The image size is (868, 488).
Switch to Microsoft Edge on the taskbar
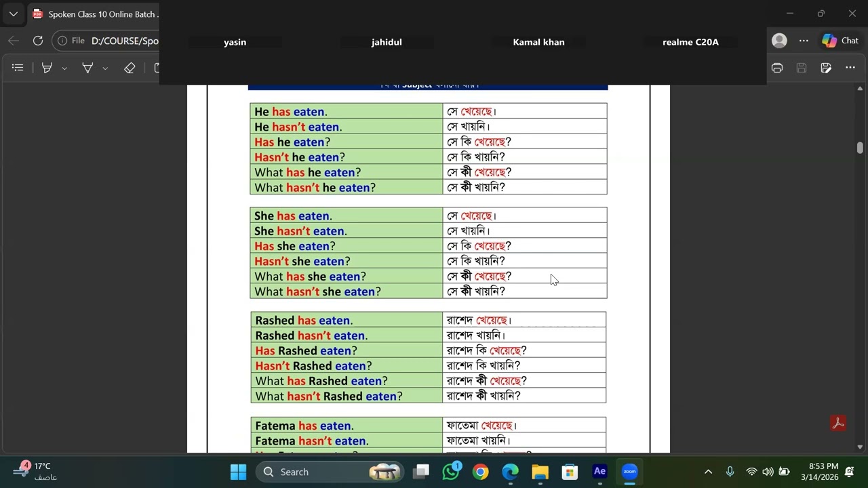(510, 472)
